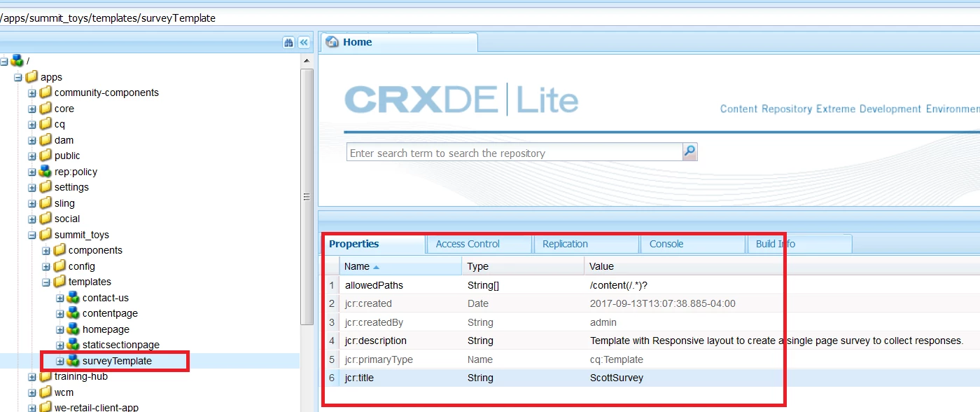This screenshot has width=980, height=412.
Task: Click the templates folder icon
Action: coord(59,282)
